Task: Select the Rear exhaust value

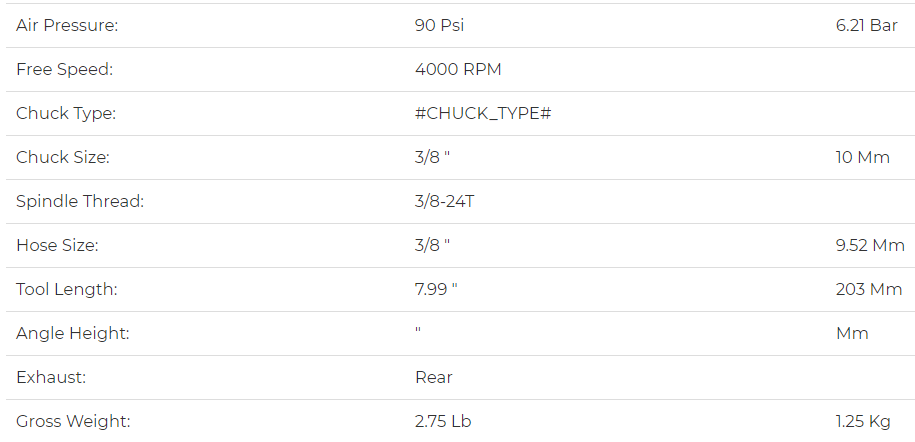Action: coord(434,377)
